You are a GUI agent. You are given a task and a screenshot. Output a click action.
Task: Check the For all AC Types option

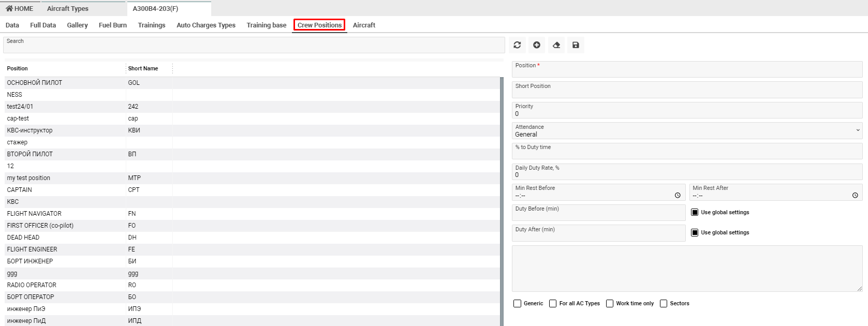tap(553, 304)
